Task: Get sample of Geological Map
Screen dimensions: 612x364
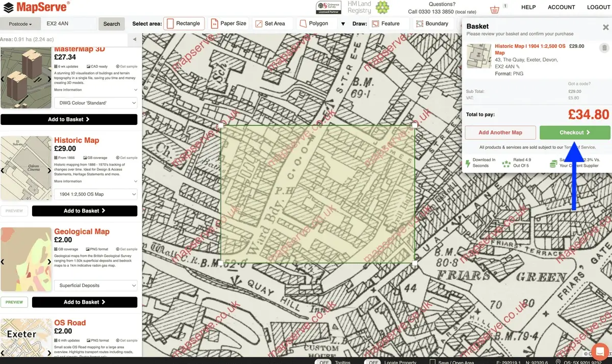Action: [126, 249]
